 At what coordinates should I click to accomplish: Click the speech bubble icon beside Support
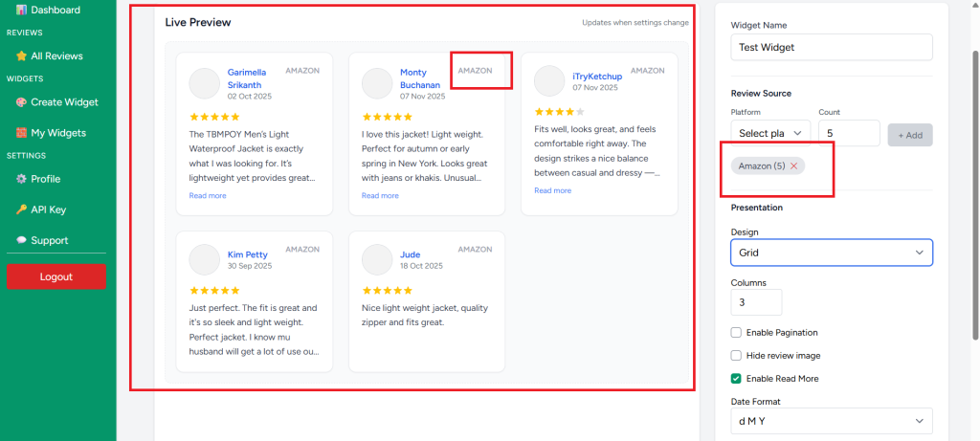pos(21,240)
